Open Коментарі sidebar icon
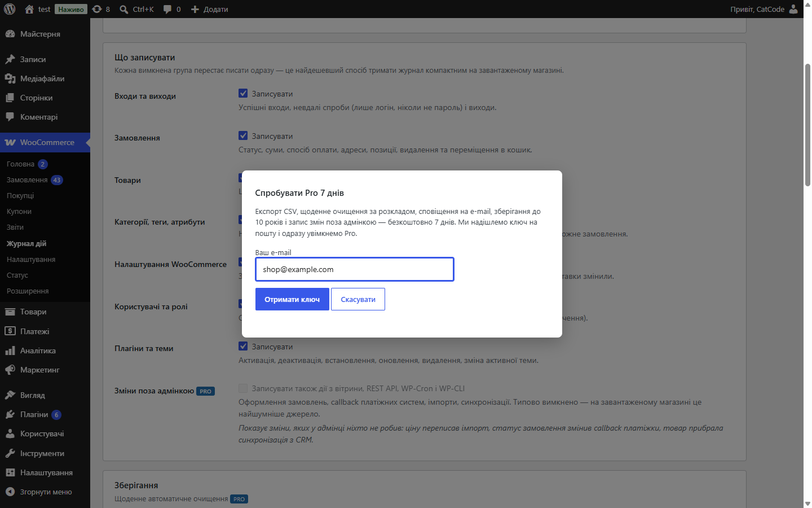 [x=10, y=117]
